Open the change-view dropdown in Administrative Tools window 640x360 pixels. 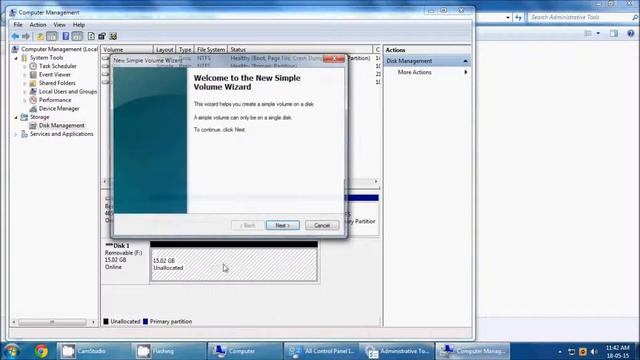[598, 33]
